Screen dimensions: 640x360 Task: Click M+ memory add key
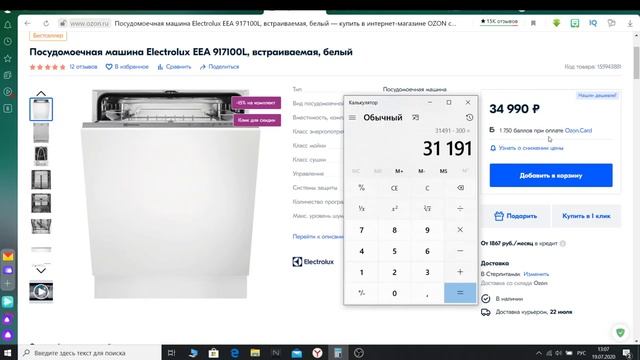coord(399,171)
